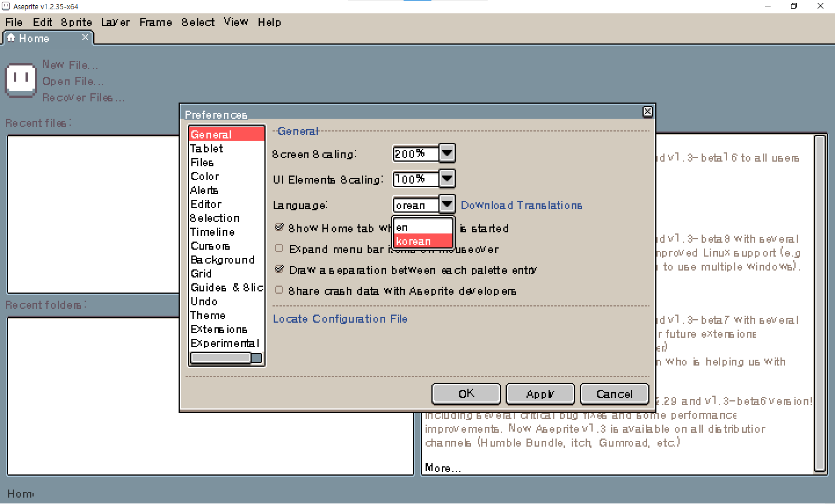Open the Layer menu
This screenshot has height=504, width=835.
coord(115,23)
